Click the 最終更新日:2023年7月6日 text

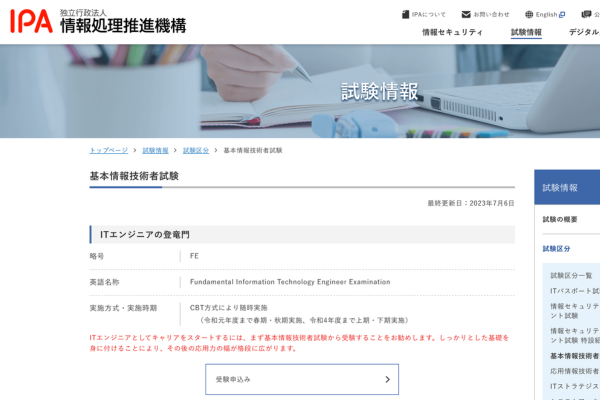(471, 203)
